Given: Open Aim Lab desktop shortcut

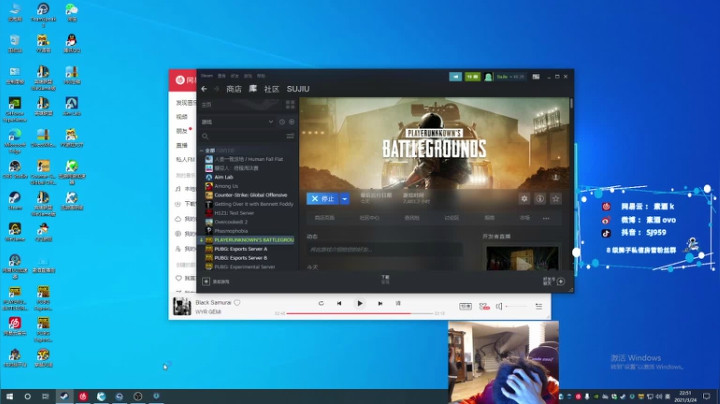Looking at the screenshot, I should [x=71, y=106].
